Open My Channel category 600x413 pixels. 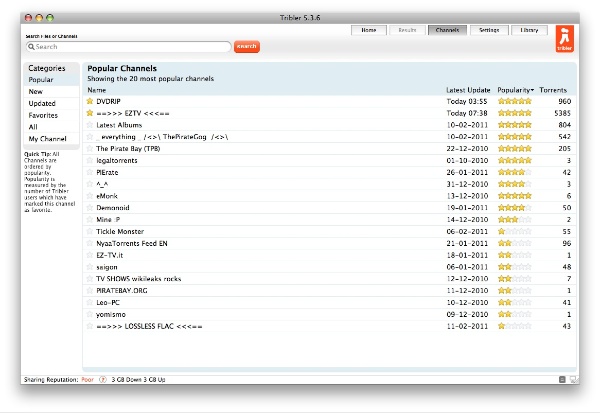51,139
